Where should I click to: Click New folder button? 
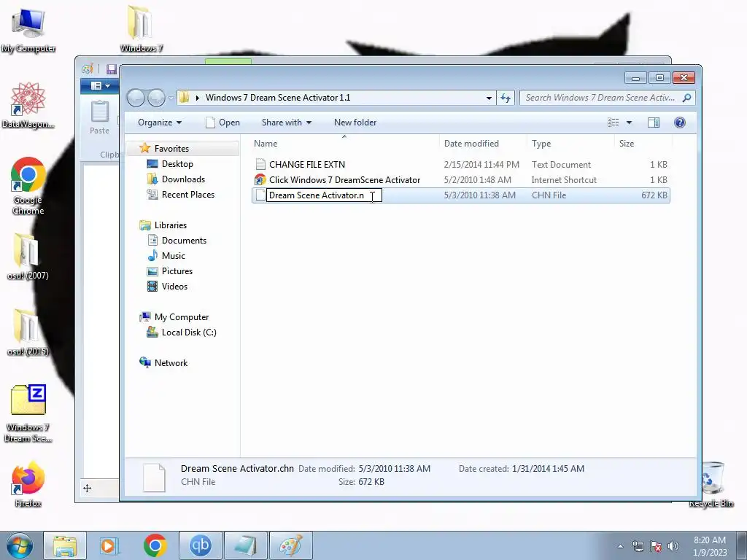355,122
